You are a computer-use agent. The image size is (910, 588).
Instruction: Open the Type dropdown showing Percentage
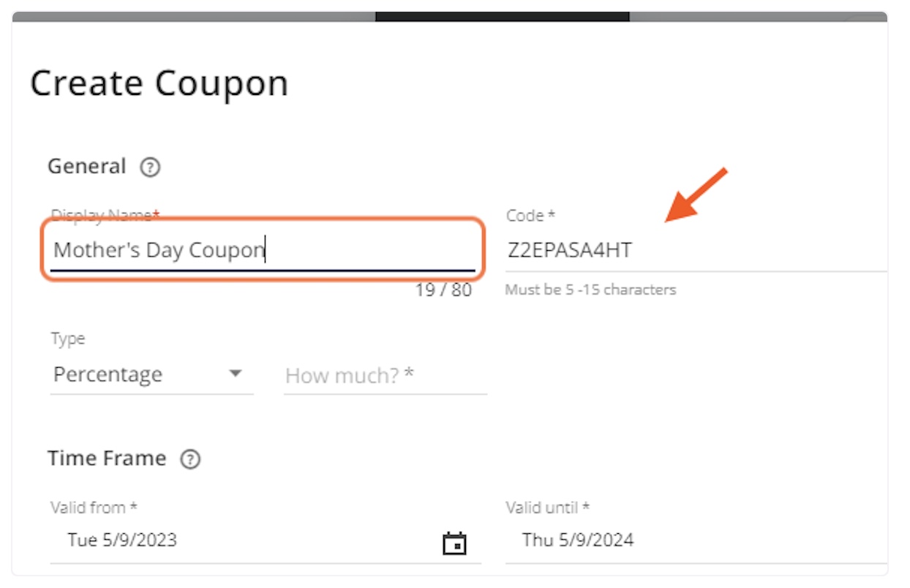click(x=151, y=374)
